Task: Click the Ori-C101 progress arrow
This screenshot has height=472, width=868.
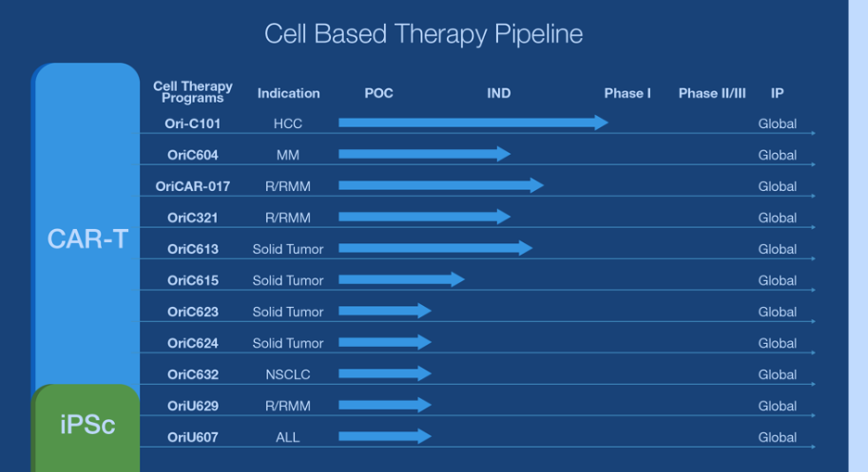Action: (473, 122)
